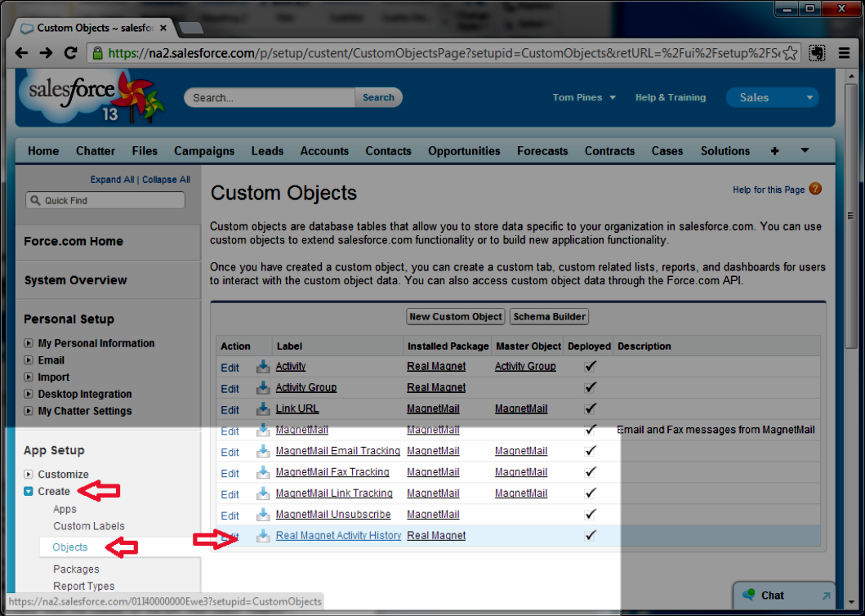Click the install icon beside MagnetMail Unsubscribe
The height and width of the screenshot is (616, 865).
263,514
